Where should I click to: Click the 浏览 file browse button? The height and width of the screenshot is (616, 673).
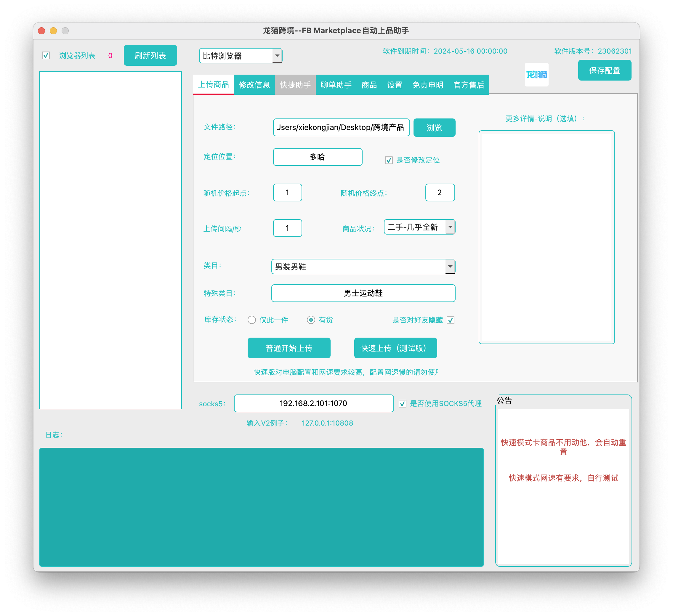coord(434,127)
